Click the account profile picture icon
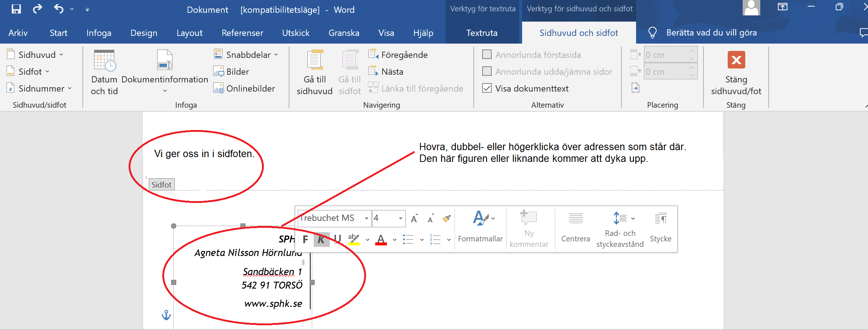Screen dimensions: 868x330 point(751,8)
